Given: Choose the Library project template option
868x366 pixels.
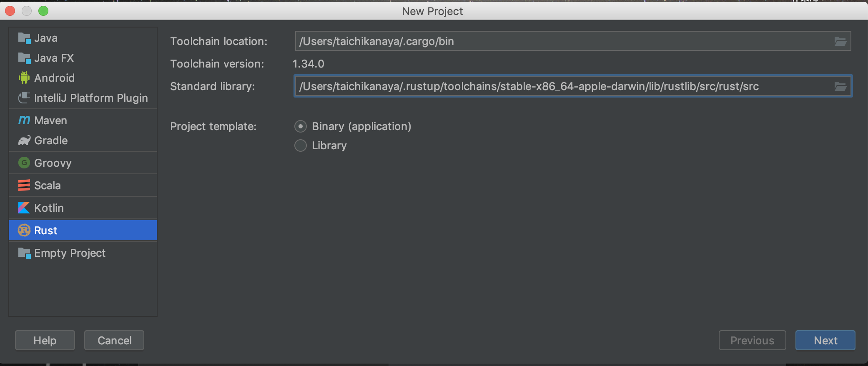Looking at the screenshot, I should (x=301, y=145).
